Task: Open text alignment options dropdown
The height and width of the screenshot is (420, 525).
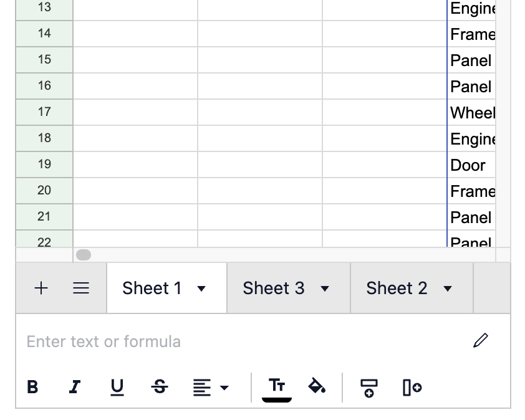Action: (211, 388)
